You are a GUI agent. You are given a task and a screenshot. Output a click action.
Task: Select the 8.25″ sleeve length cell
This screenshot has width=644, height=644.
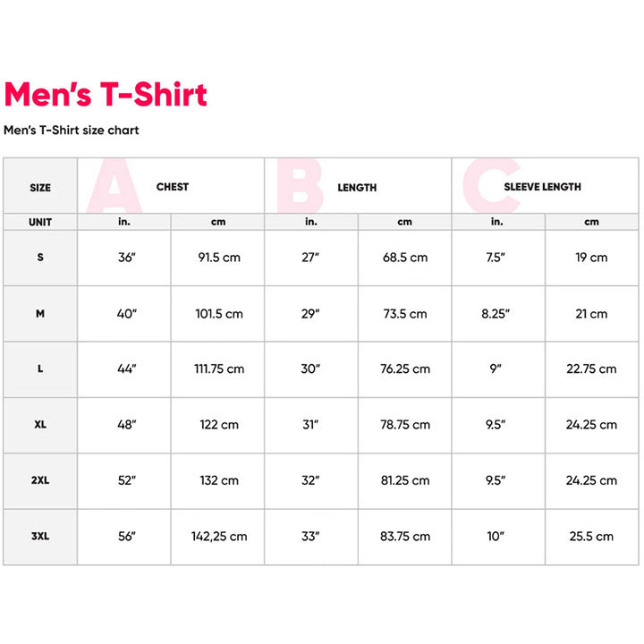tap(496, 314)
